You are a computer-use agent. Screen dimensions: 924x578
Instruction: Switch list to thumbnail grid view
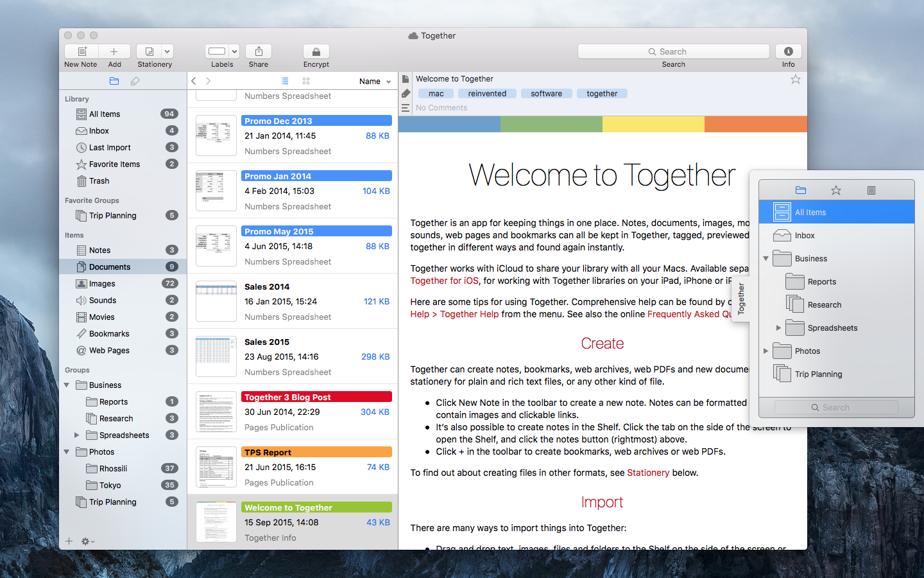pos(306,82)
